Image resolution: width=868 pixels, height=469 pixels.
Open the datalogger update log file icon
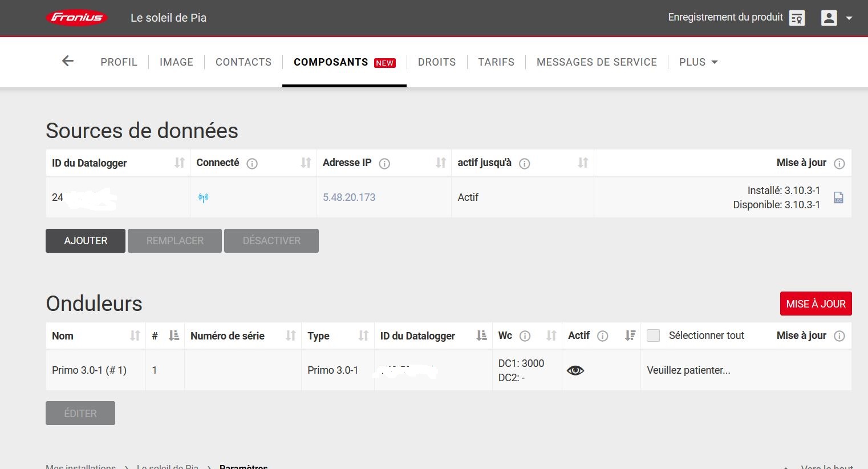click(x=838, y=197)
